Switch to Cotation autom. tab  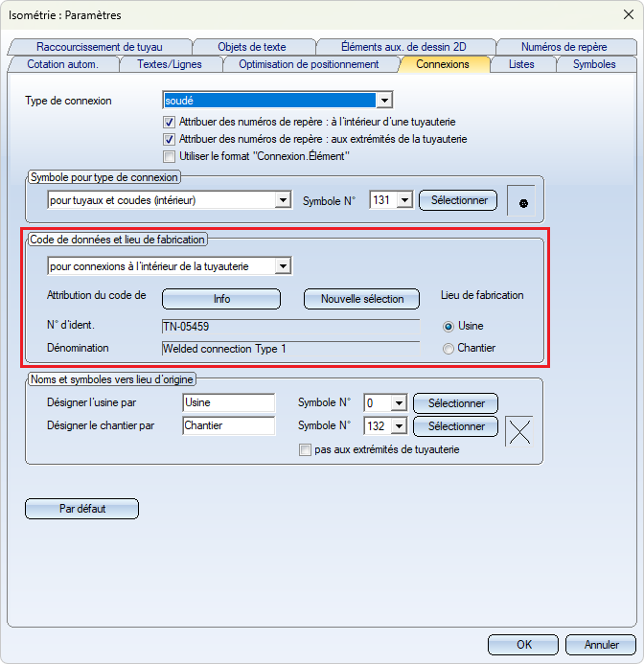62,64
